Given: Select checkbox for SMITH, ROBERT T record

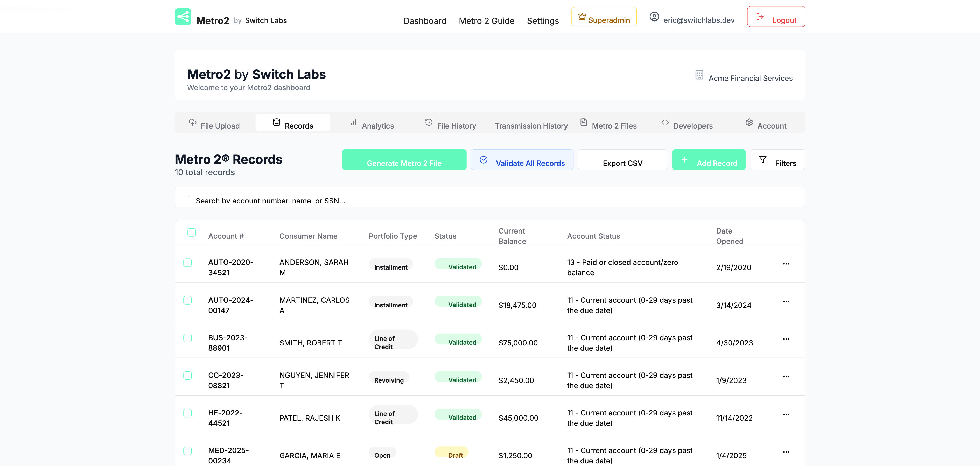Looking at the screenshot, I should tap(187, 338).
